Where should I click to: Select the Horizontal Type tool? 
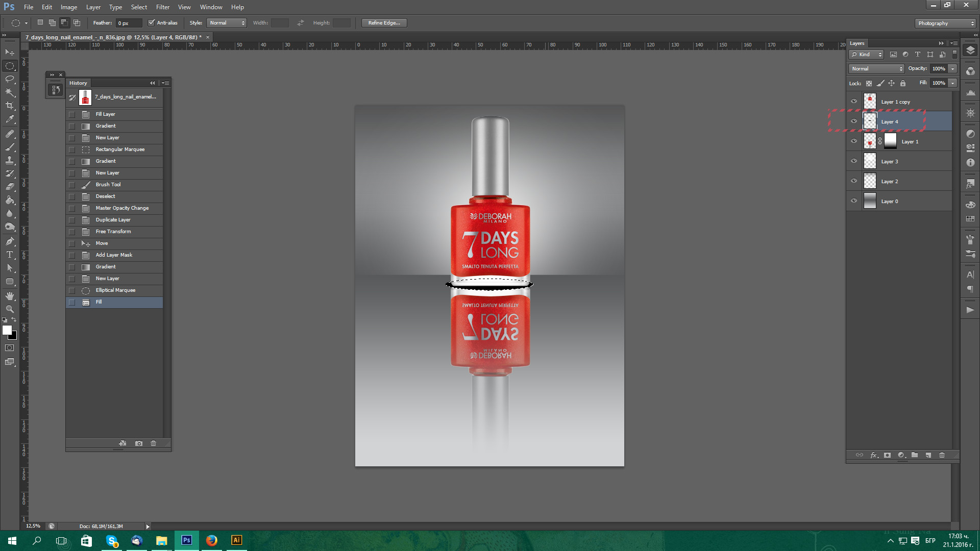click(x=10, y=255)
